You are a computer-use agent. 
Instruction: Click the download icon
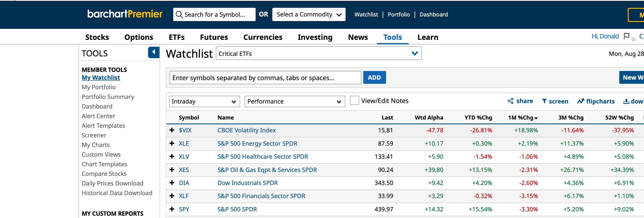pos(626,101)
